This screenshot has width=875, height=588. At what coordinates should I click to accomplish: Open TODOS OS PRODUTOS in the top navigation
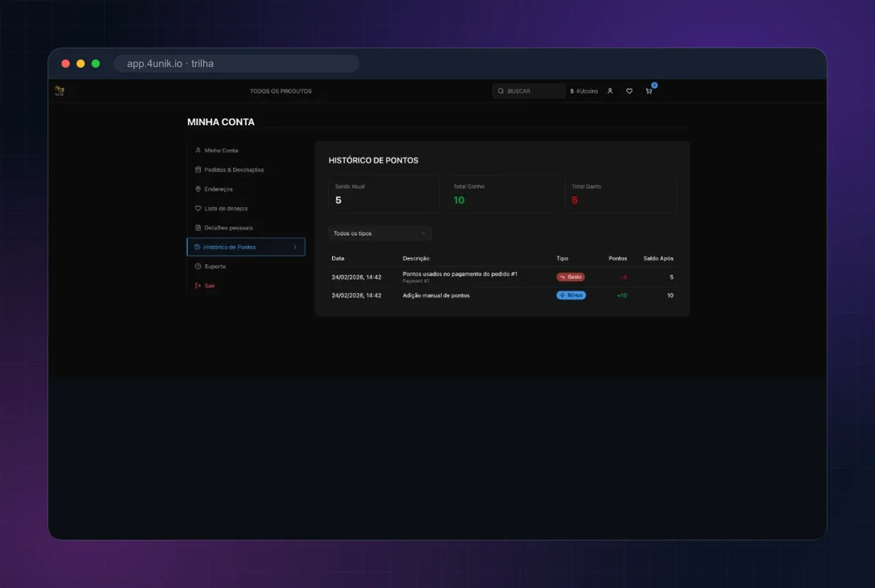point(281,91)
